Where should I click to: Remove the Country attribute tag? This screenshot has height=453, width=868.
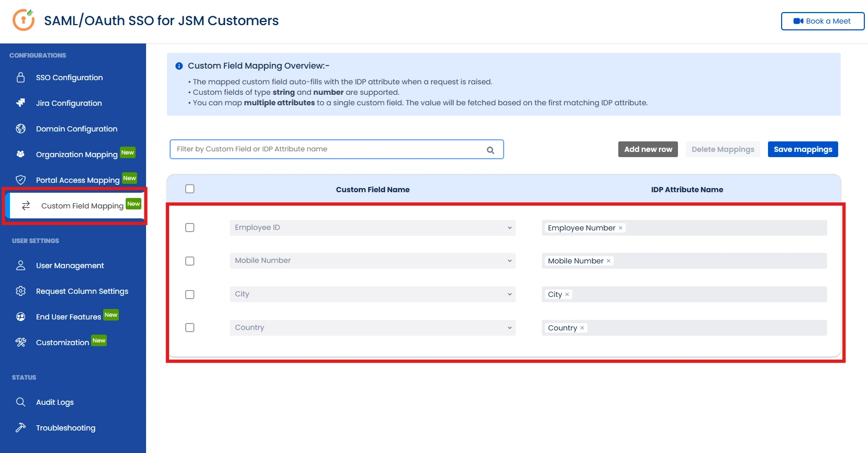coord(582,328)
